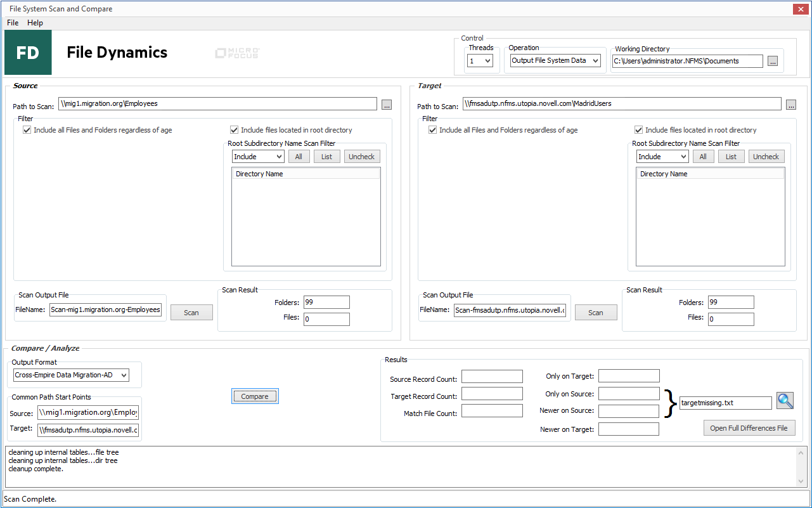Open the Help menu

pyautogui.click(x=35, y=23)
